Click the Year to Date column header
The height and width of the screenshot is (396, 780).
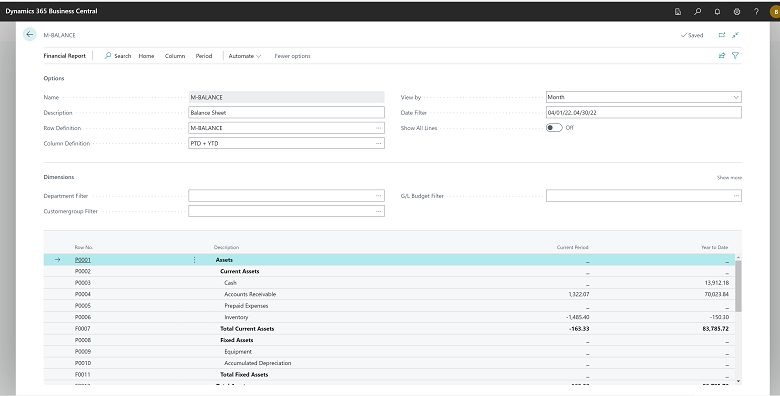click(x=715, y=247)
